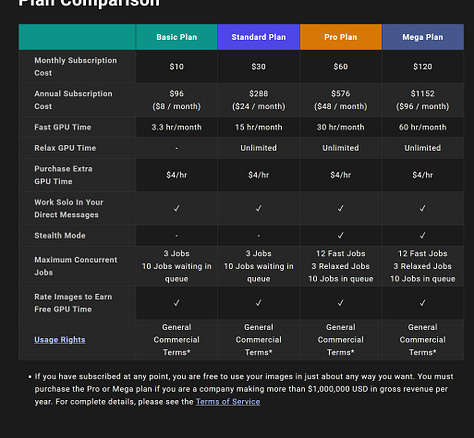Click the $1152 ($96 / month) cell

pyautogui.click(x=423, y=100)
